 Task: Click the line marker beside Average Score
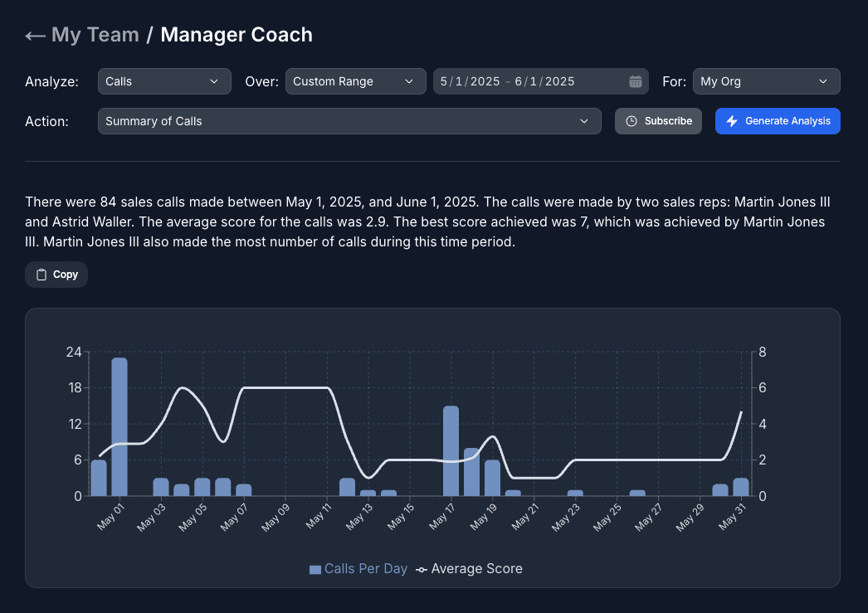[422, 569]
